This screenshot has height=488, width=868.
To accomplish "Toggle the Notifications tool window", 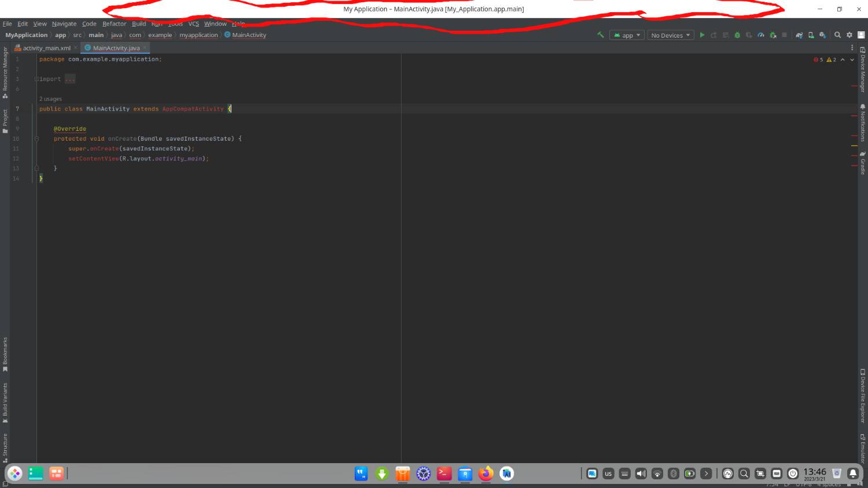I will pos(862,123).
